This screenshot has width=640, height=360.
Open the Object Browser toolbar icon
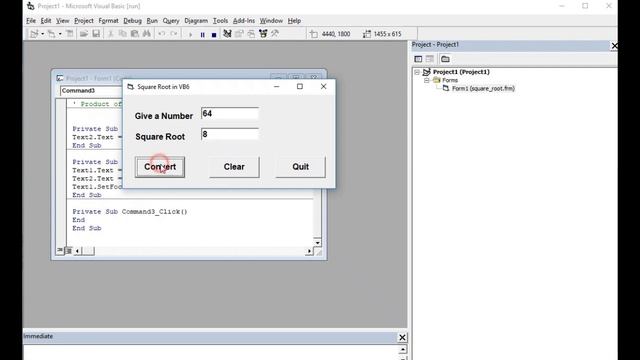point(263,34)
